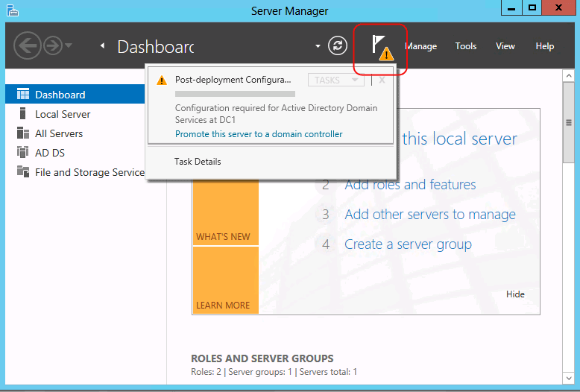Screen dimensions: 580x392
Task: Open the View menu
Action: (505, 46)
